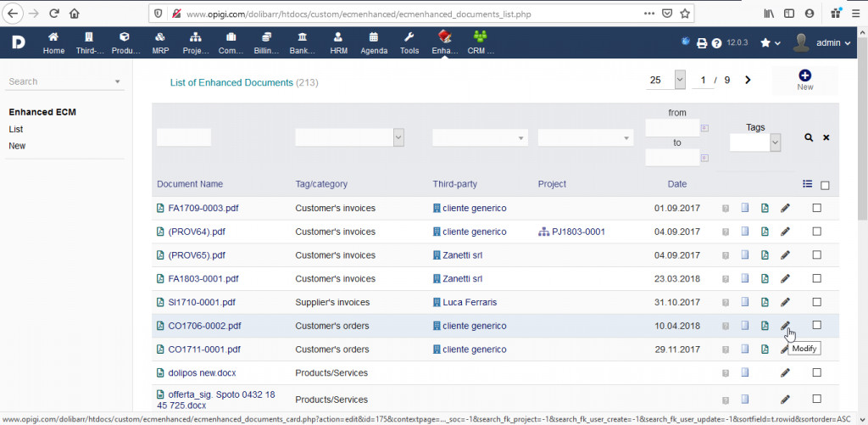Screen dimensions: 868x425
Task: Click the column selector list icon
Action: (808, 184)
